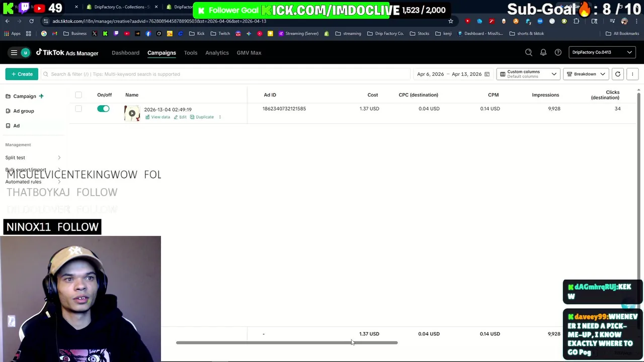Viewport: 644px width, 362px height.
Task: Click the Clicks (destination) column header
Action: pos(605,95)
